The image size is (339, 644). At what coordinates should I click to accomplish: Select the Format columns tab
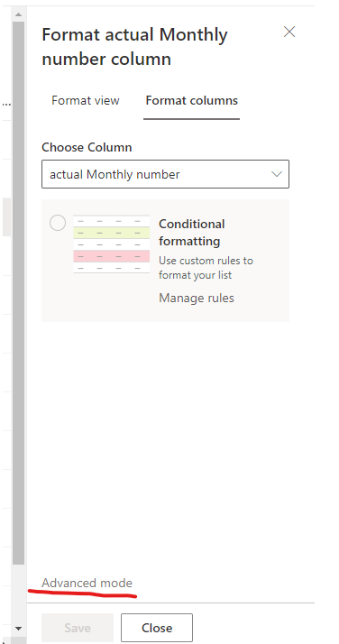(192, 101)
